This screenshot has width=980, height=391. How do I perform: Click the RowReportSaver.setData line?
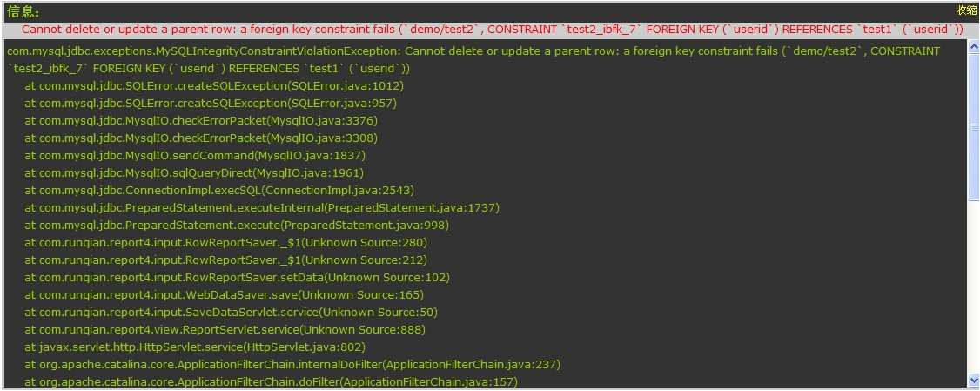pyautogui.click(x=238, y=277)
